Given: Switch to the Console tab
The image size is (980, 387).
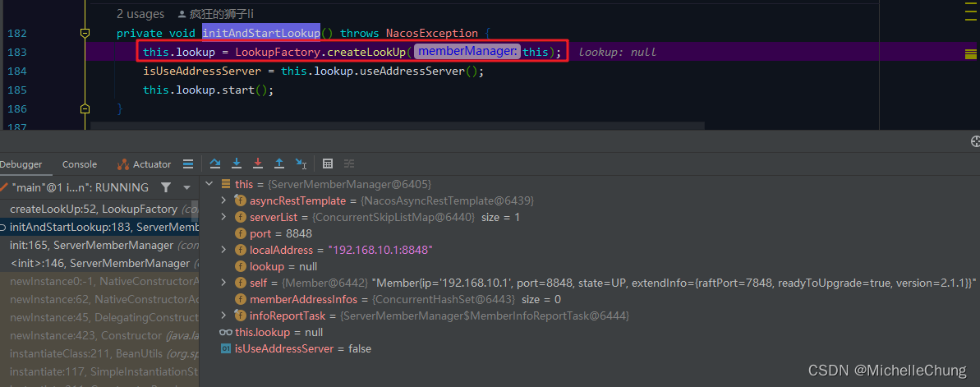Looking at the screenshot, I should 80,164.
